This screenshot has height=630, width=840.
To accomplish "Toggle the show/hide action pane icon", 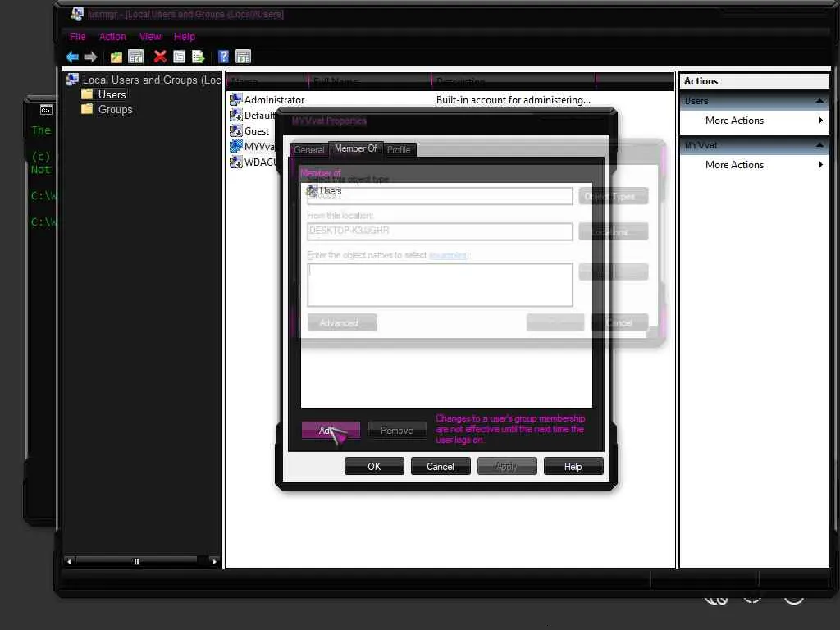I will point(243,57).
